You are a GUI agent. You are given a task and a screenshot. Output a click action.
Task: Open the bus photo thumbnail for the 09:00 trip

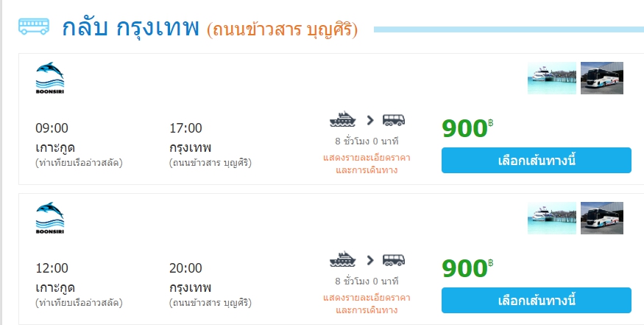(x=602, y=78)
